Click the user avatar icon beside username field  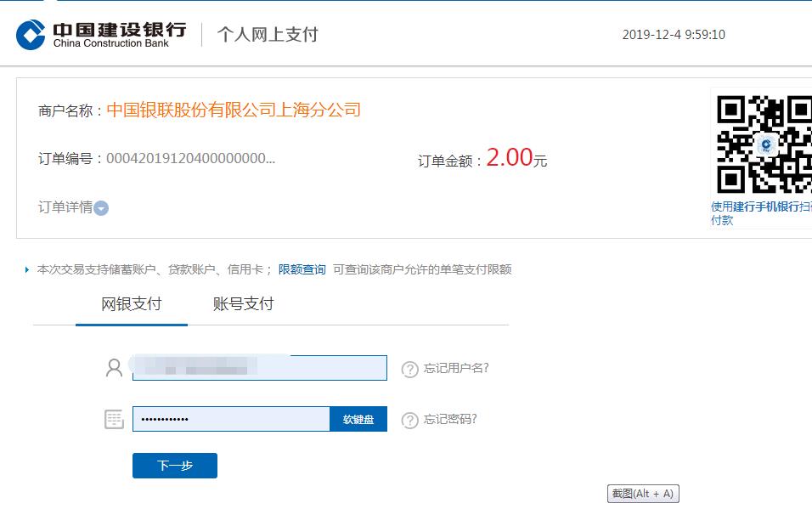pyautogui.click(x=114, y=368)
